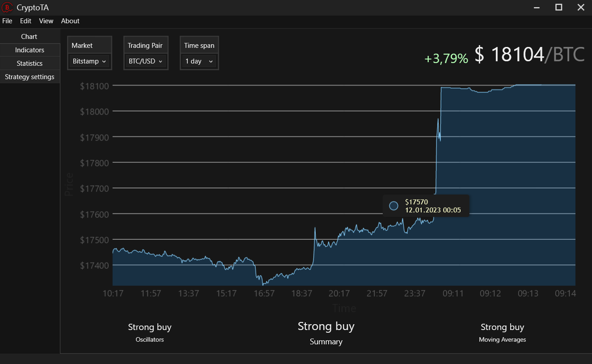Click the 11:57 time axis label

pyautogui.click(x=151, y=293)
